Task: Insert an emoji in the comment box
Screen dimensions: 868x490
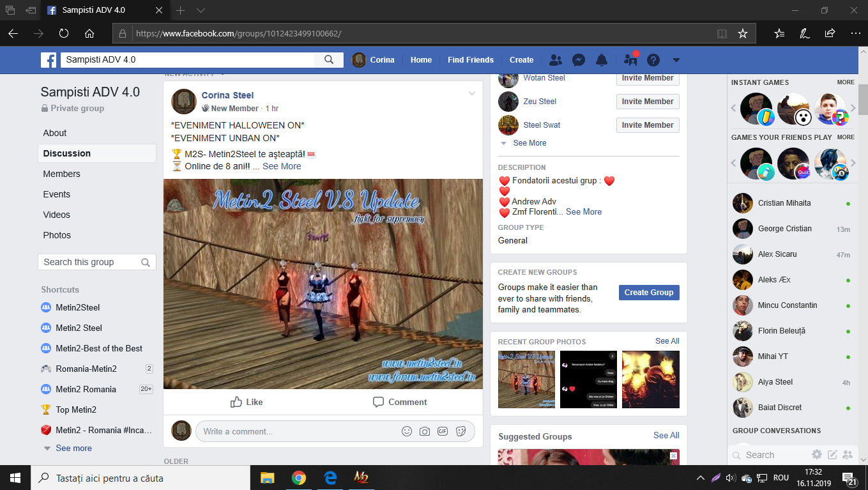Action: tap(407, 431)
